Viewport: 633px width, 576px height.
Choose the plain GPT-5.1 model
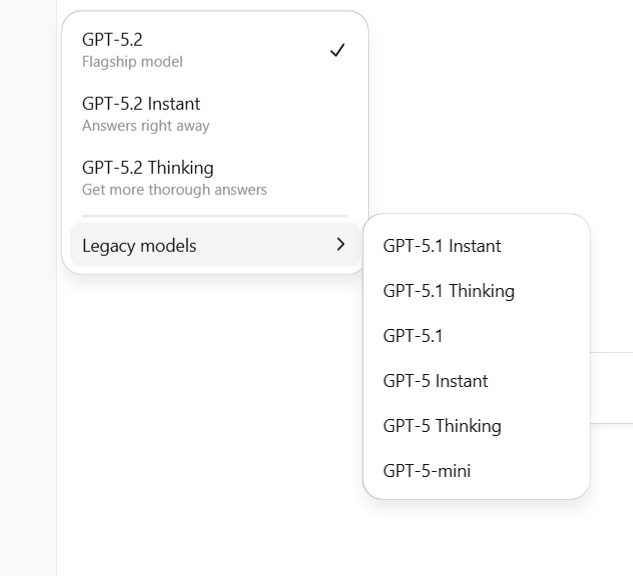pyautogui.click(x=412, y=336)
